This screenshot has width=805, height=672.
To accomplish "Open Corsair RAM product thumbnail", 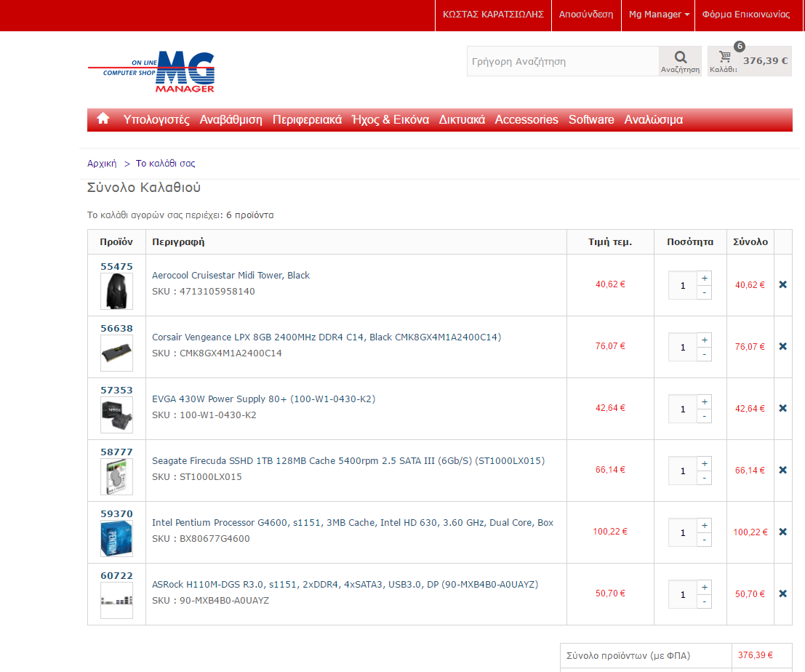I will (x=116, y=353).
